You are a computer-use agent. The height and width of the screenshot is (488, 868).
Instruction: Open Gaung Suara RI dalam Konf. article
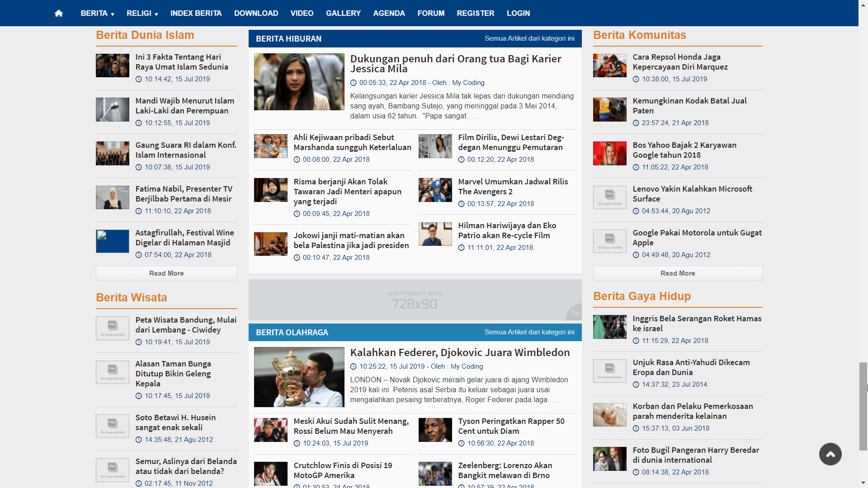(186, 150)
